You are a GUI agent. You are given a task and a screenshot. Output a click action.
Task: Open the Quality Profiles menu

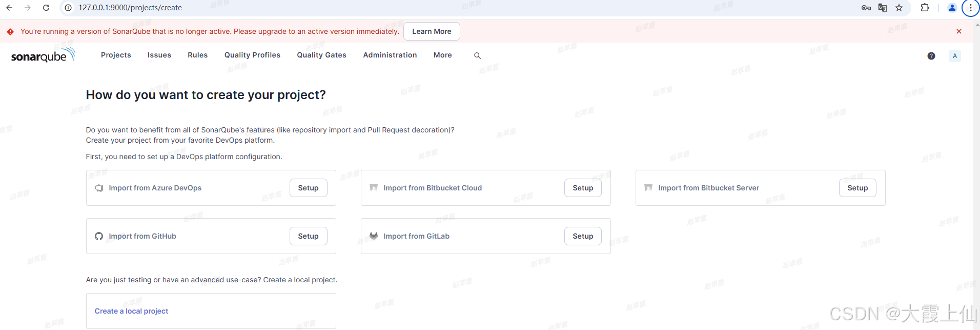(252, 55)
